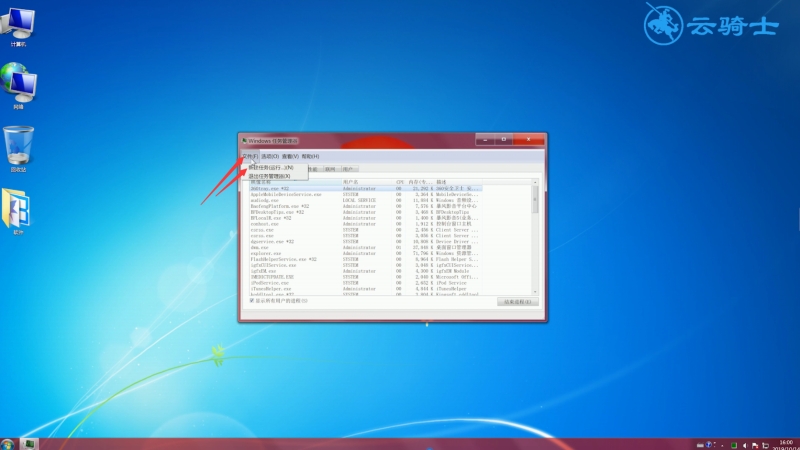The image size is (800, 450).
Task: Click the 结束进程(E) button
Action: tap(517, 302)
